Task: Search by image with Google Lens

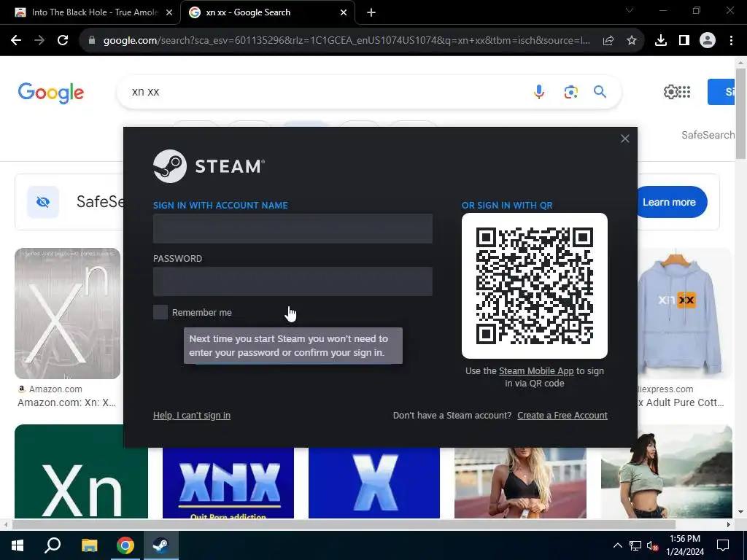Action: pyautogui.click(x=570, y=91)
